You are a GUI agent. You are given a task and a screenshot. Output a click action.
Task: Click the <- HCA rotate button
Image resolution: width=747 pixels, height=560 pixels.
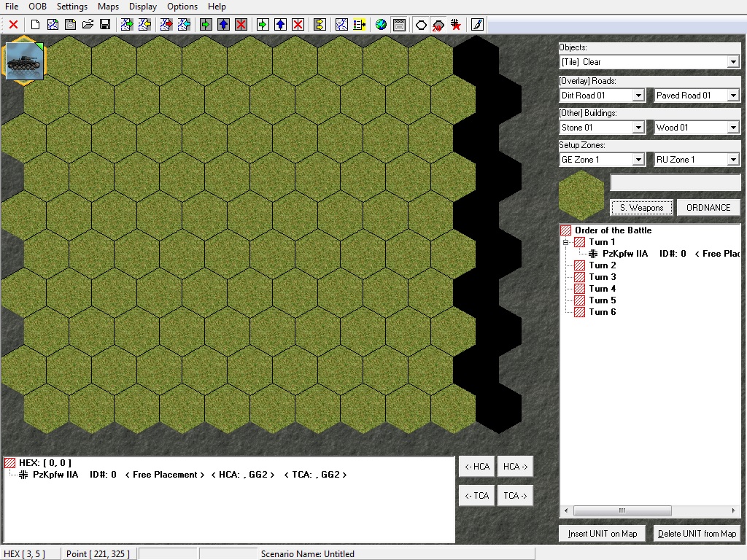(x=477, y=467)
